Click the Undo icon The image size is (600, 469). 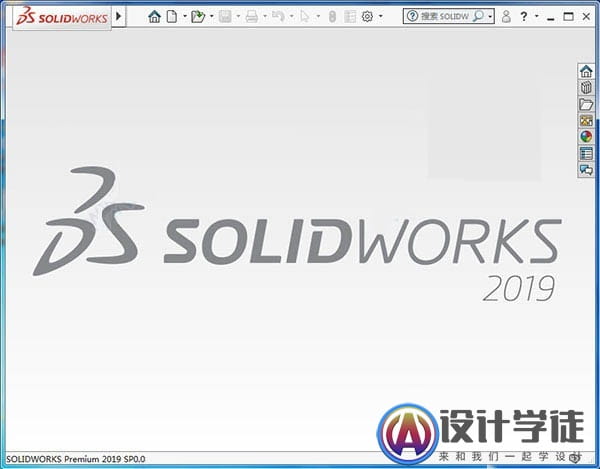pos(278,16)
